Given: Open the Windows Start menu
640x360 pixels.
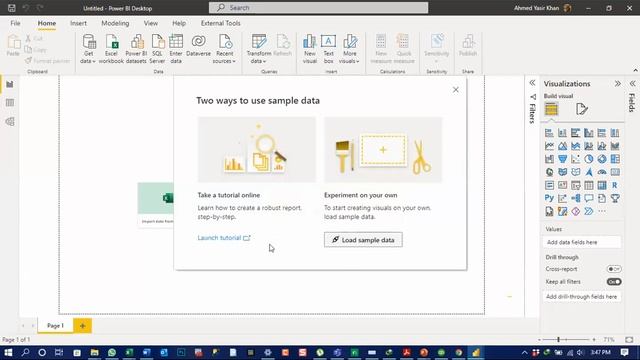Looking at the screenshot, I should (8, 352).
